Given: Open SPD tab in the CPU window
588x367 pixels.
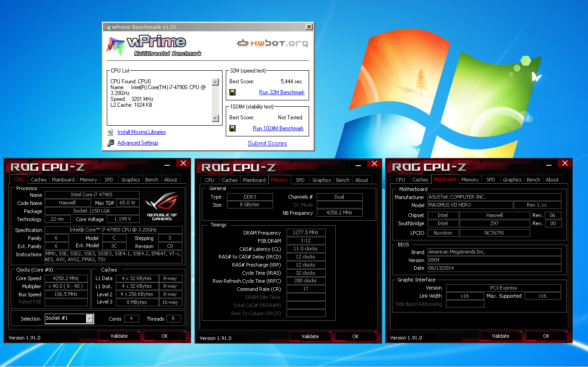Looking at the screenshot, I should tap(109, 180).
